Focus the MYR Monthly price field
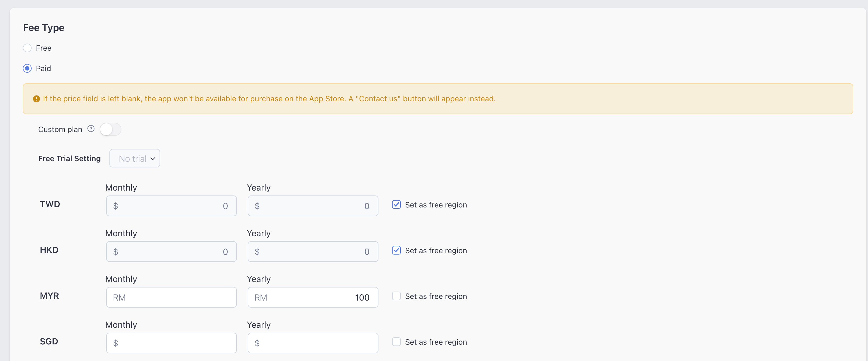 coord(171,297)
